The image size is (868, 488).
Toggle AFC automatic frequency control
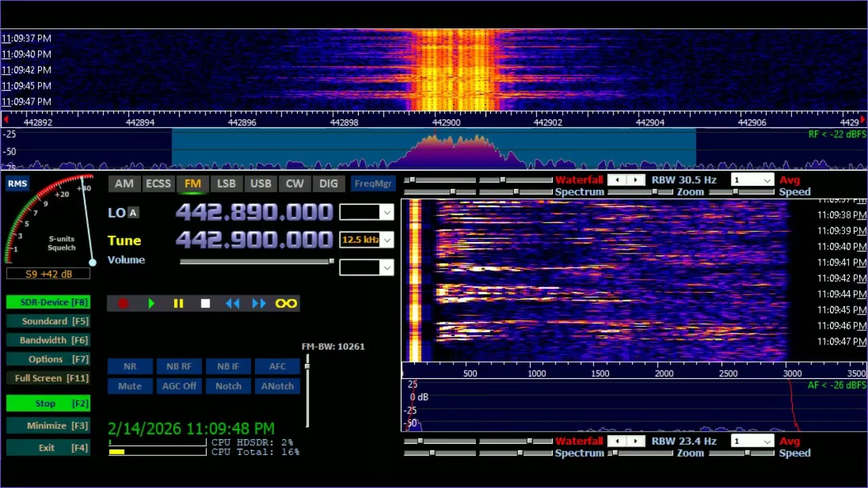click(277, 367)
